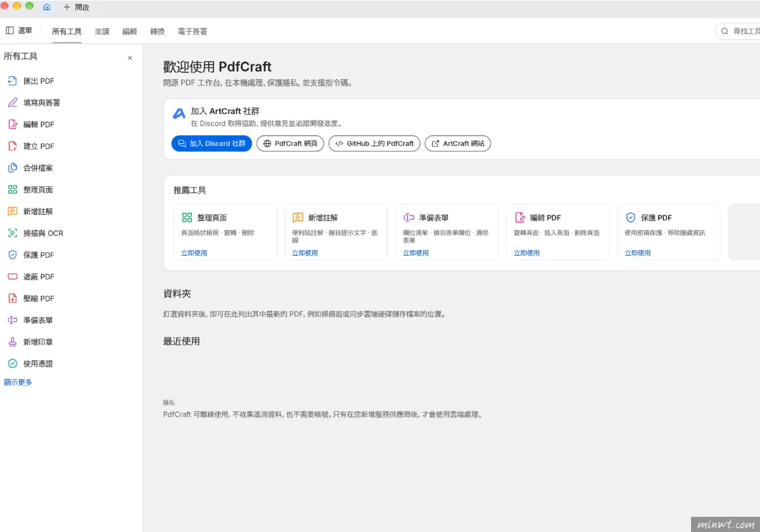Screen dimensions: 760x532
Task: Select the 匯出 PDF tool icon
Action: coord(12,81)
